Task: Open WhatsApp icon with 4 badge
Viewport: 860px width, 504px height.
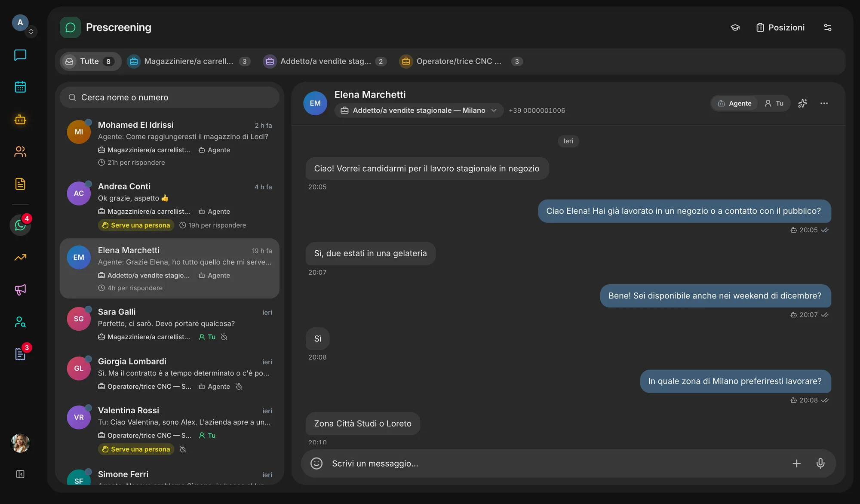Action: (20, 225)
